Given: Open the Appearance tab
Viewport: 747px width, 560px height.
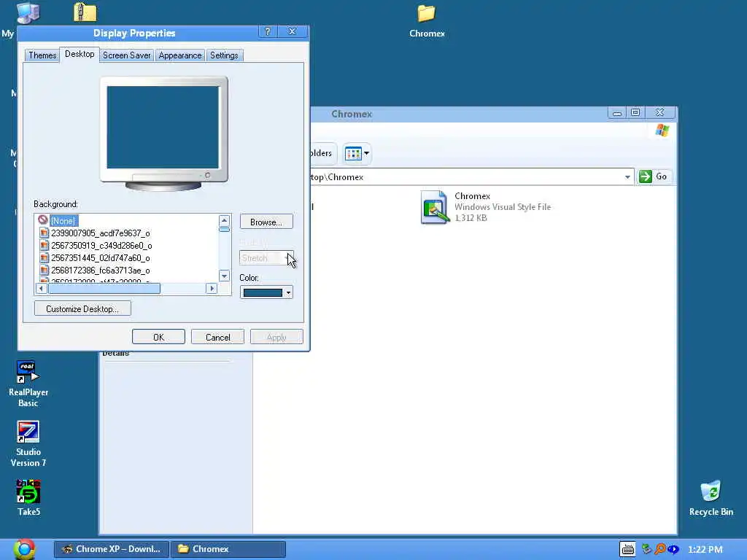Looking at the screenshot, I should click(180, 55).
